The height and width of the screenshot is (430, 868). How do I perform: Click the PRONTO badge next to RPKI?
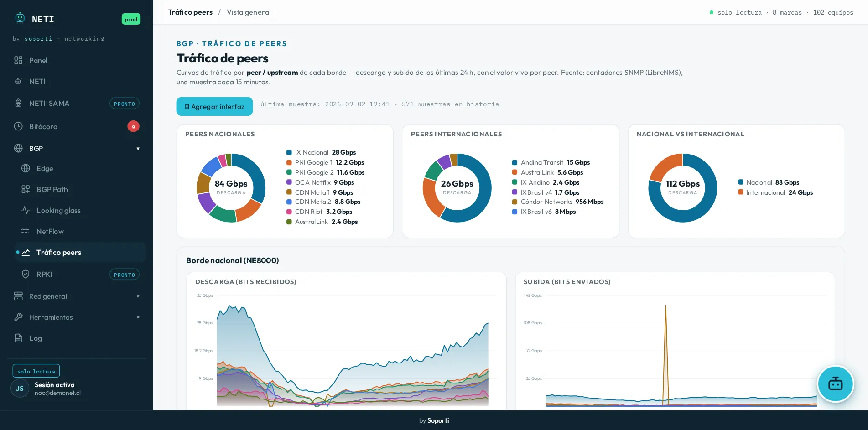tap(125, 275)
